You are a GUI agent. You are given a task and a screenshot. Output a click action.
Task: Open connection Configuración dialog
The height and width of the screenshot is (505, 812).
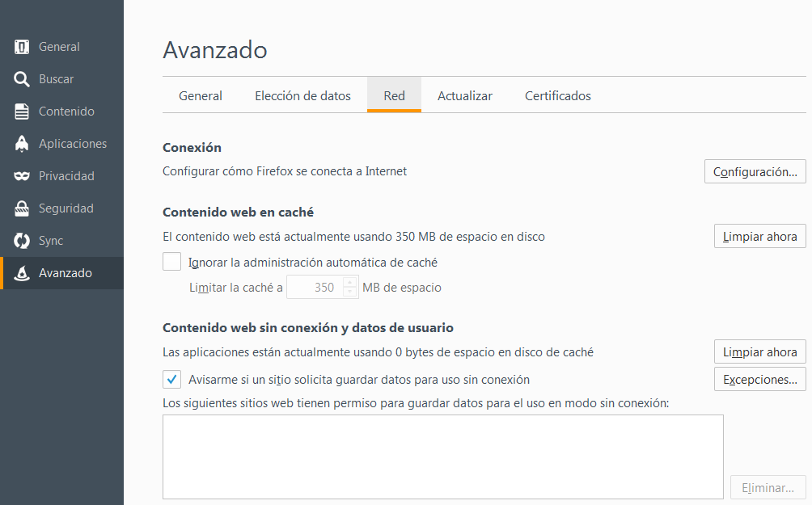755,171
